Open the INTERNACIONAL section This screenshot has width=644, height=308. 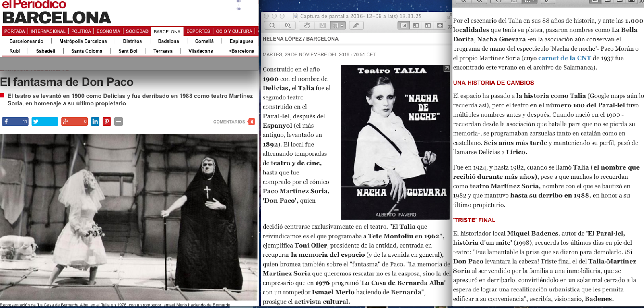pos(48,31)
